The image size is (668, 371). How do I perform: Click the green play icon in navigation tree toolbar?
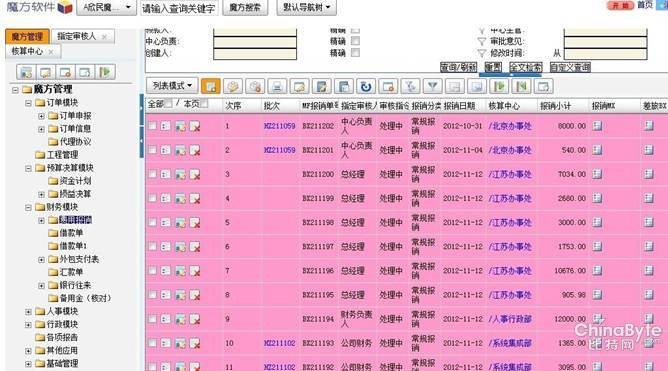tap(105, 72)
